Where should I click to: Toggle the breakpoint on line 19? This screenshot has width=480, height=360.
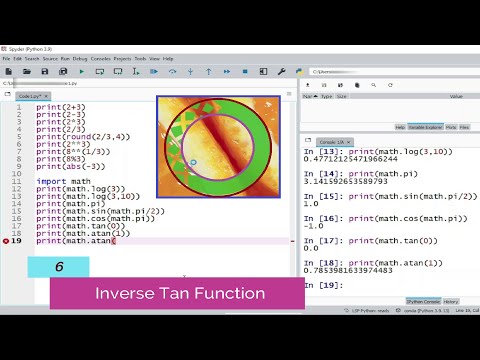(6, 241)
